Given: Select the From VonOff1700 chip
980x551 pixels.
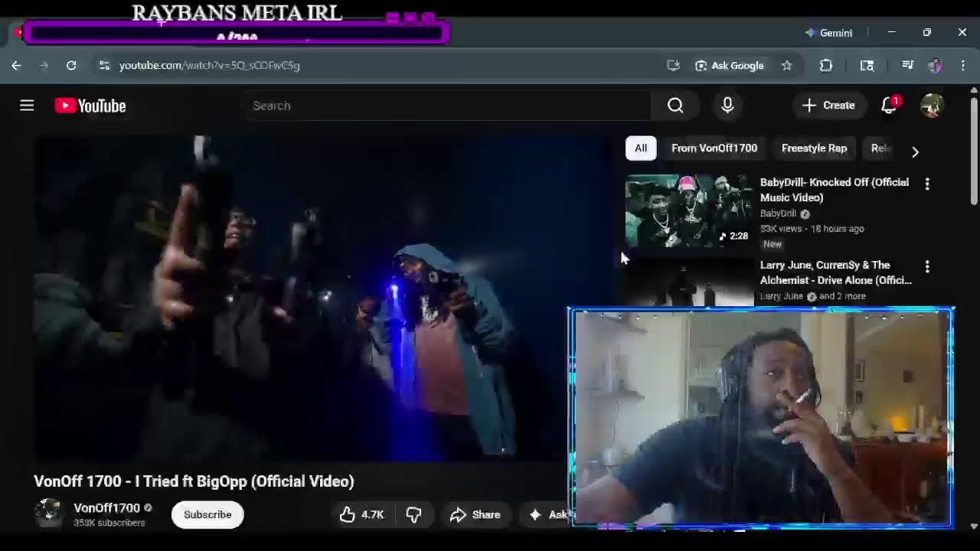Looking at the screenshot, I should (714, 148).
